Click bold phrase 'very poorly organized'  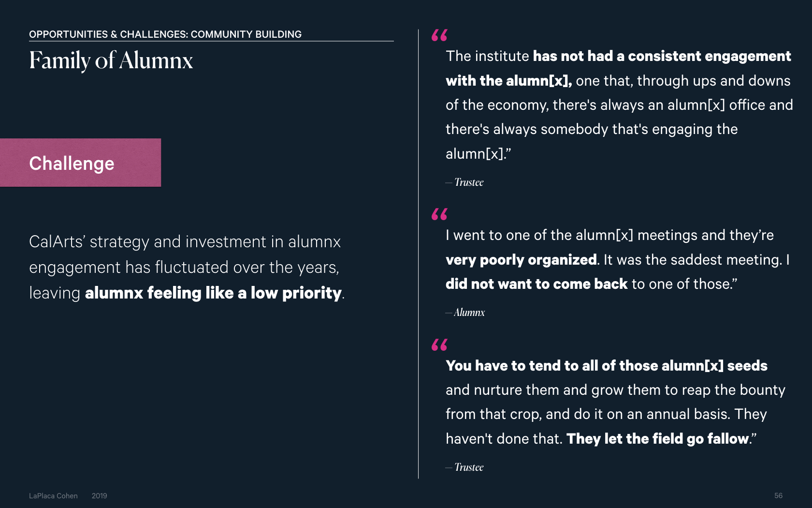click(x=521, y=260)
